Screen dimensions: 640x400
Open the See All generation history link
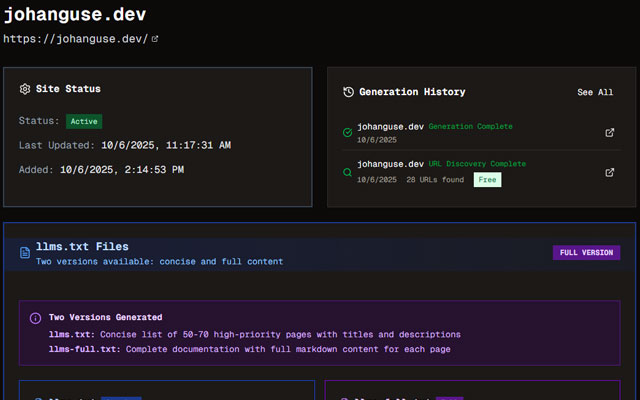595,92
